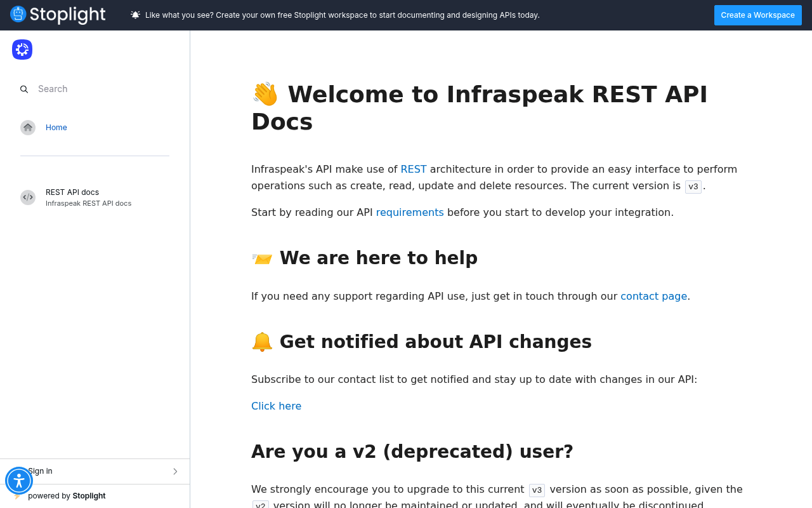Expand the Sign in chevron arrow
This screenshot has height=508, width=812.
pos(175,471)
